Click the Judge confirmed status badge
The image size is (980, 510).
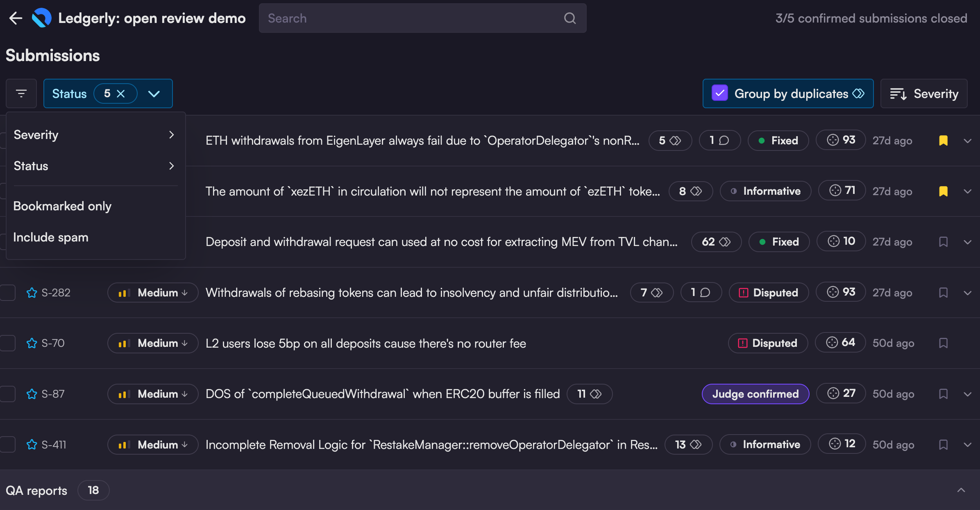click(755, 394)
